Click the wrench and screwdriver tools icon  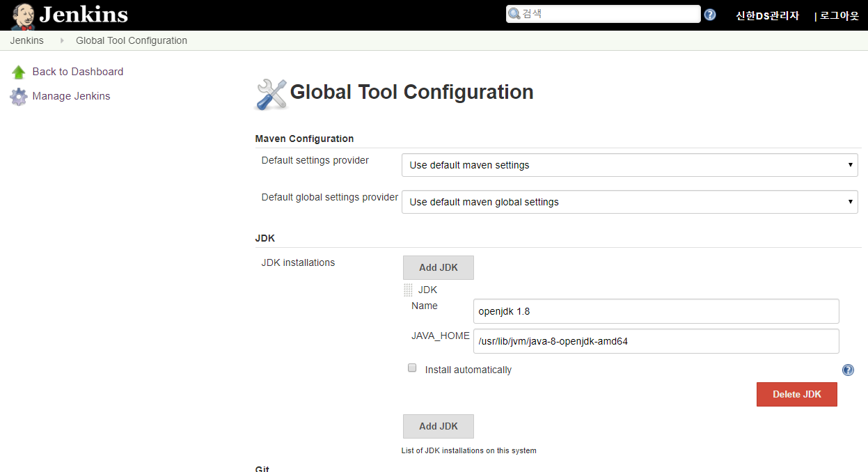(x=271, y=94)
